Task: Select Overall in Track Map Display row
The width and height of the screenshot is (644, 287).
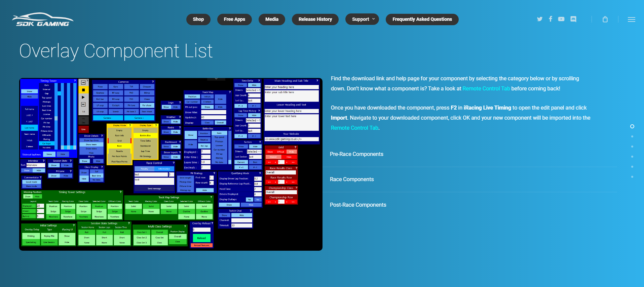Action: (220, 123)
